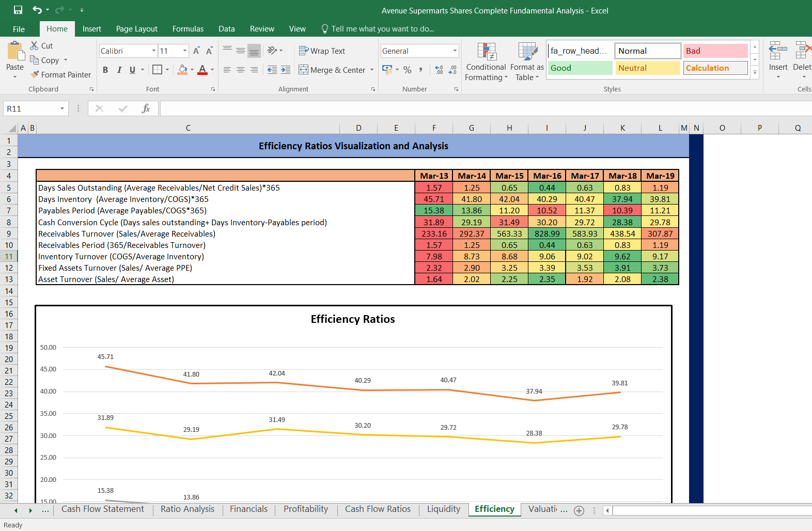
Task: Expand Merge & Center dropdown arrow
Action: click(372, 70)
